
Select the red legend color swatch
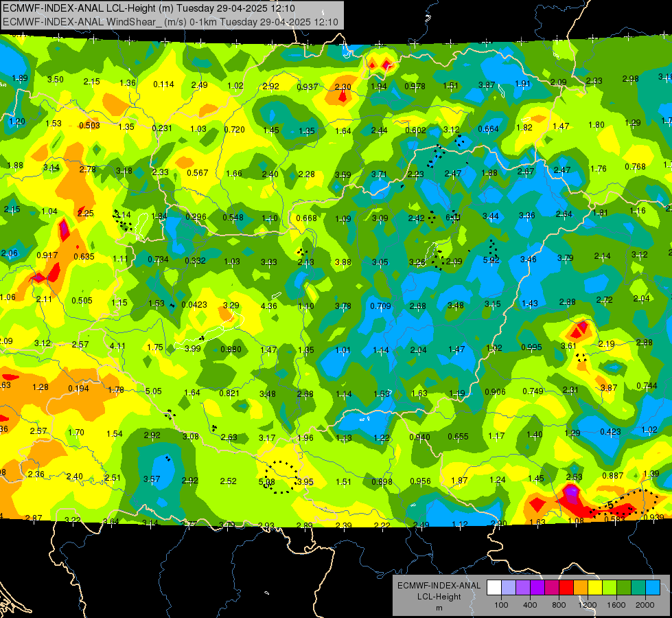(566, 588)
